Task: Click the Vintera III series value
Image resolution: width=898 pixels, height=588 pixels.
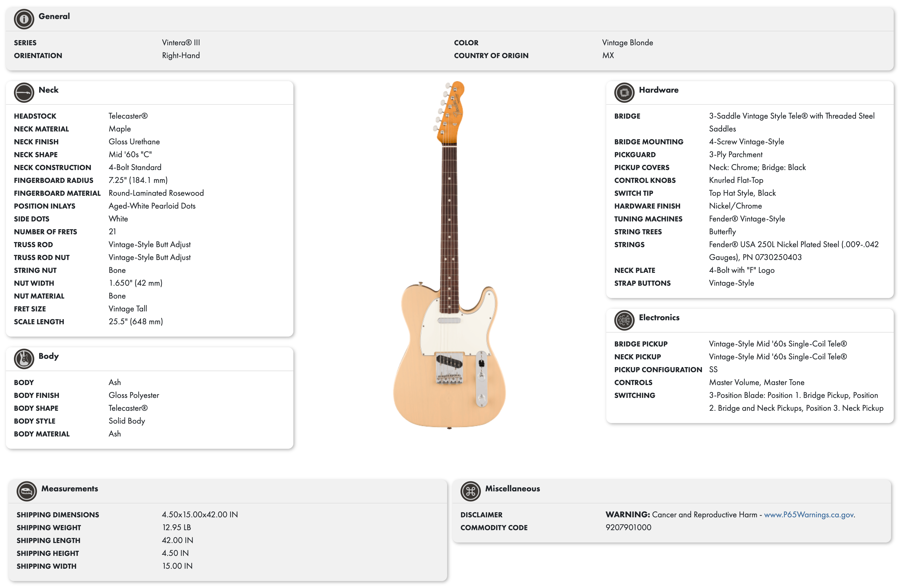Action: tap(181, 43)
